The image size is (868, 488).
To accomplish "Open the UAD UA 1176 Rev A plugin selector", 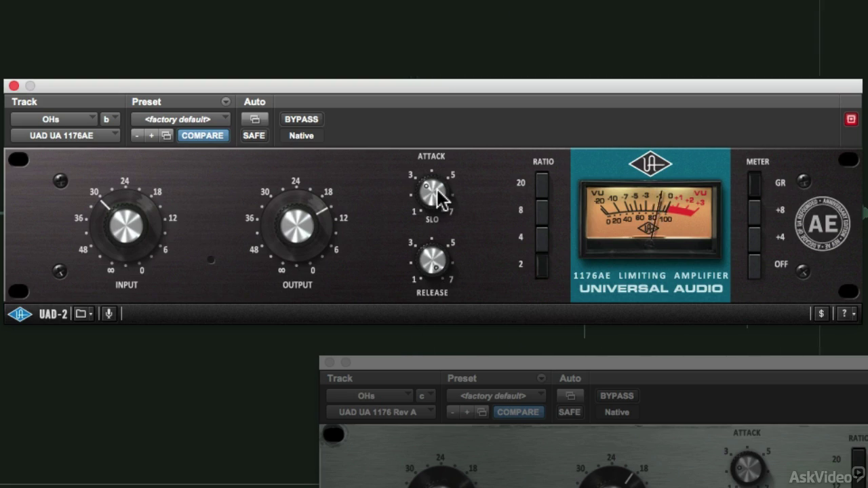I will point(381,412).
